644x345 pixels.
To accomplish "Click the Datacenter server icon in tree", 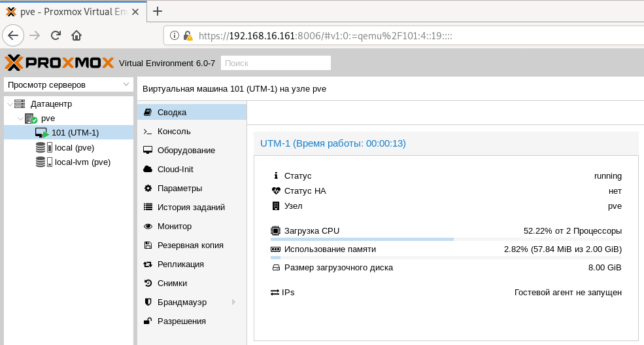I will click(20, 103).
